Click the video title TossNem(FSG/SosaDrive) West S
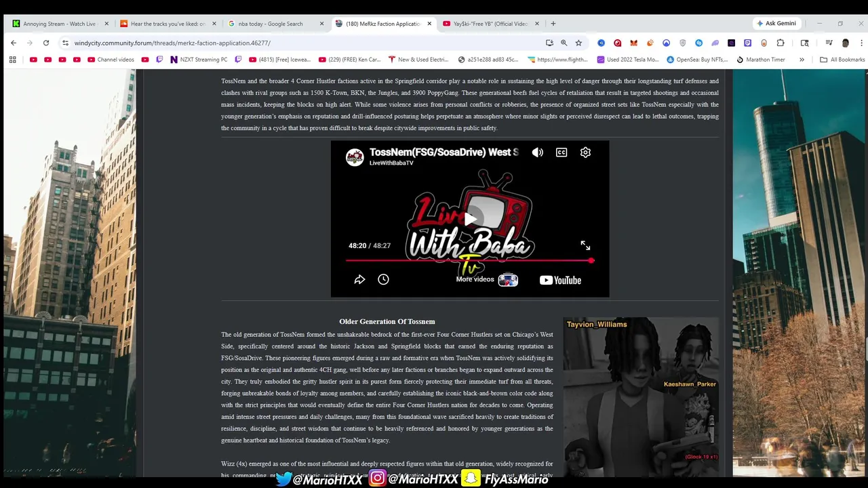 click(444, 152)
